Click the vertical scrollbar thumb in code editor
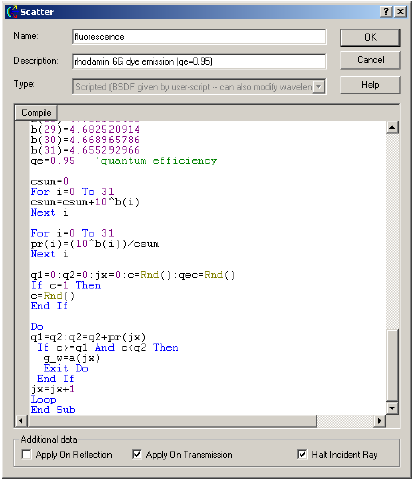The height and width of the screenshot is (479, 412). pos(392,365)
